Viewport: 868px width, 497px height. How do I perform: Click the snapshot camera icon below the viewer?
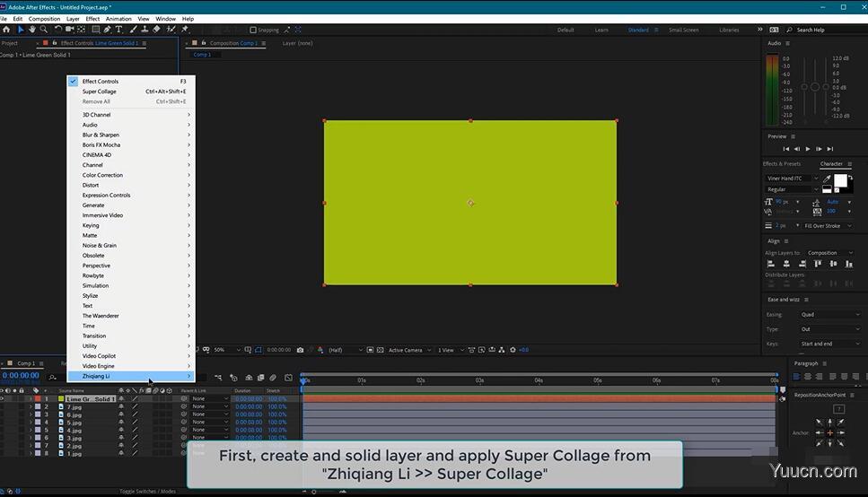tap(300, 350)
